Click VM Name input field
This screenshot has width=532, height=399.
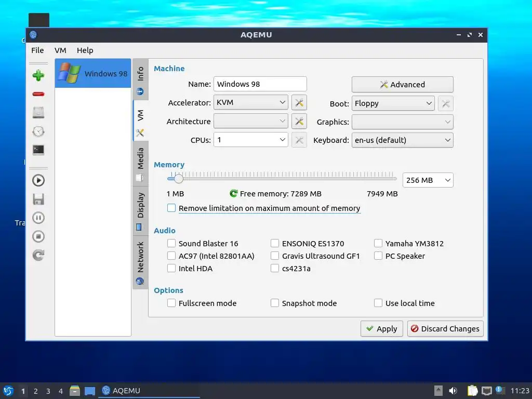260,84
